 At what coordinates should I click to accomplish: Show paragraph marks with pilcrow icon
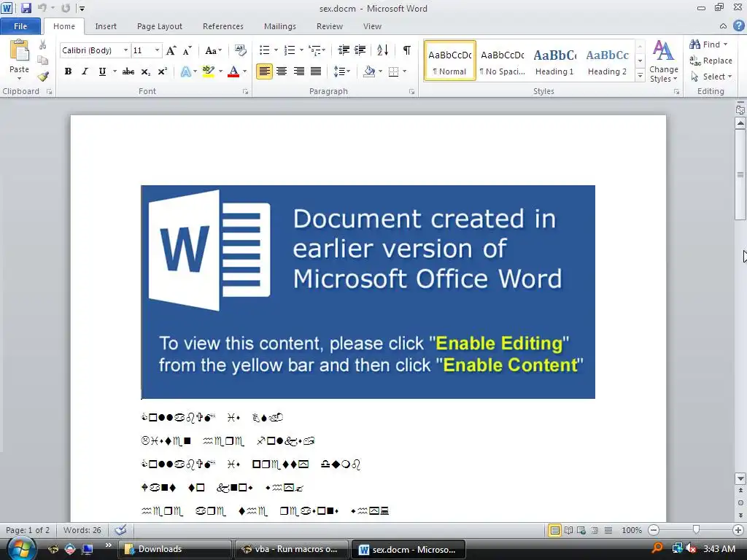[x=407, y=50]
